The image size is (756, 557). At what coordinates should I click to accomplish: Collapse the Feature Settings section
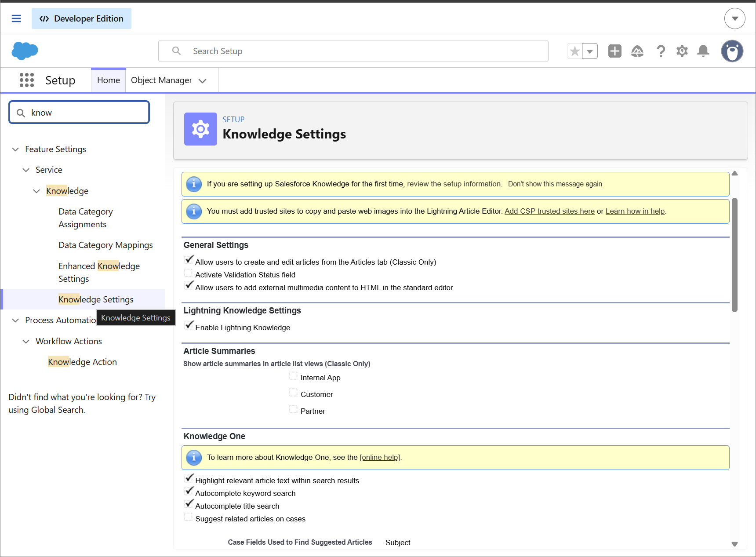click(x=15, y=149)
